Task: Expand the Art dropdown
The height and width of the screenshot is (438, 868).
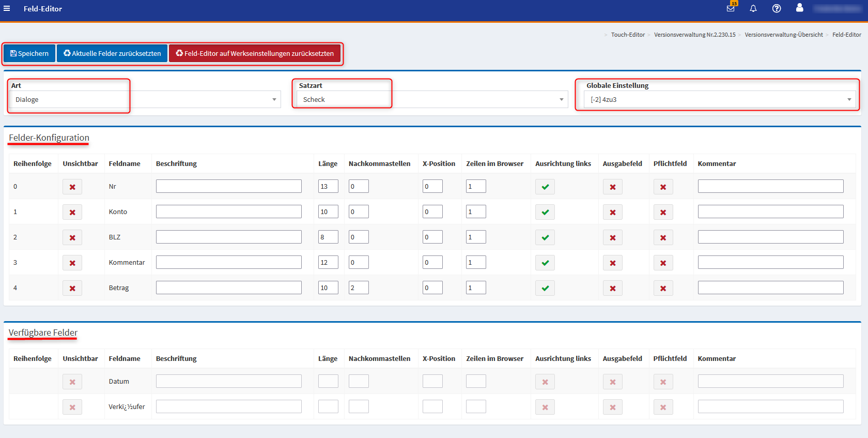Action: tap(145, 99)
